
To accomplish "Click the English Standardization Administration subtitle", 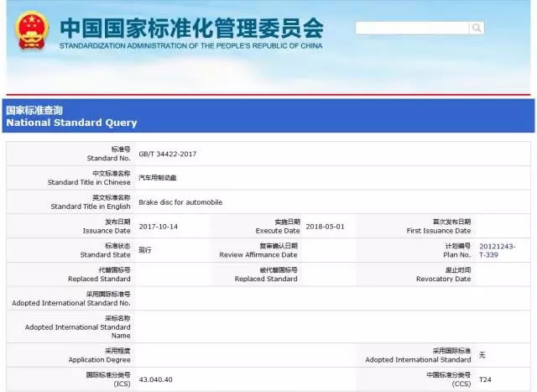I will tap(190, 46).
